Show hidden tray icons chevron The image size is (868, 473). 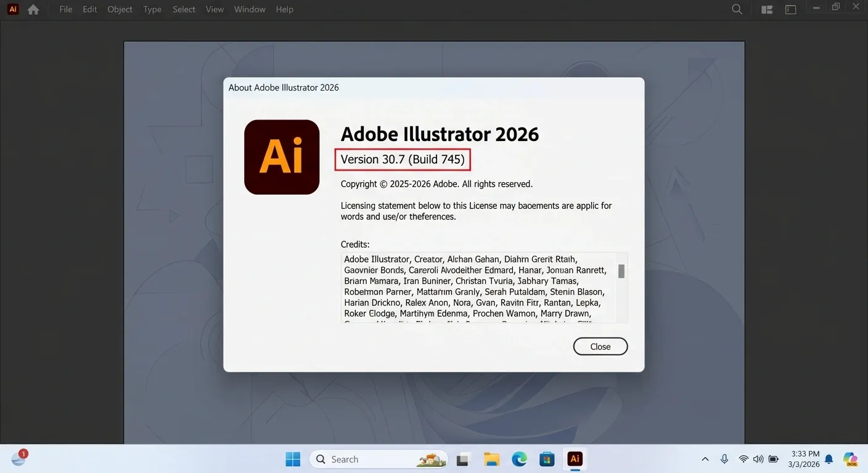coord(705,459)
